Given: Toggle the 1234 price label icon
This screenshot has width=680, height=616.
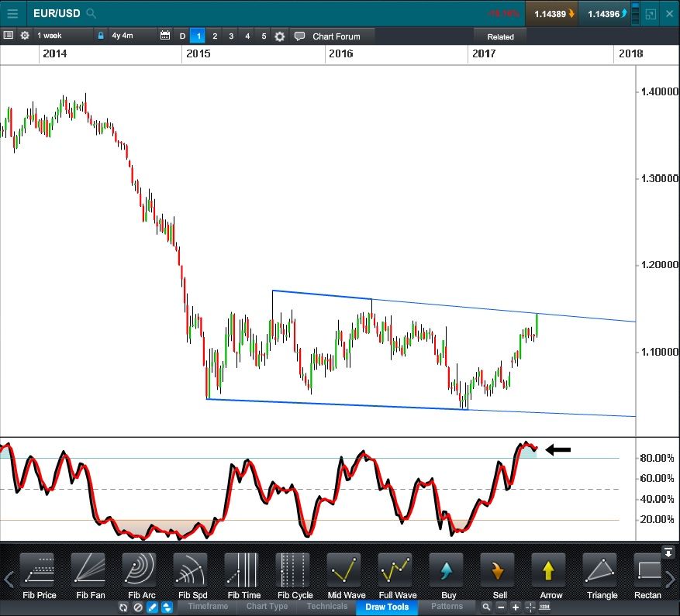Looking at the screenshot, I should tap(544, 607).
